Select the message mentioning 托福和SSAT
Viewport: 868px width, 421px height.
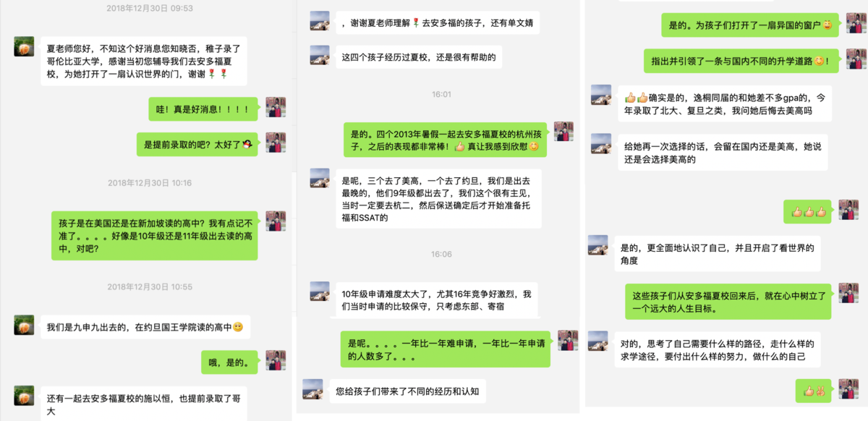pos(438,199)
